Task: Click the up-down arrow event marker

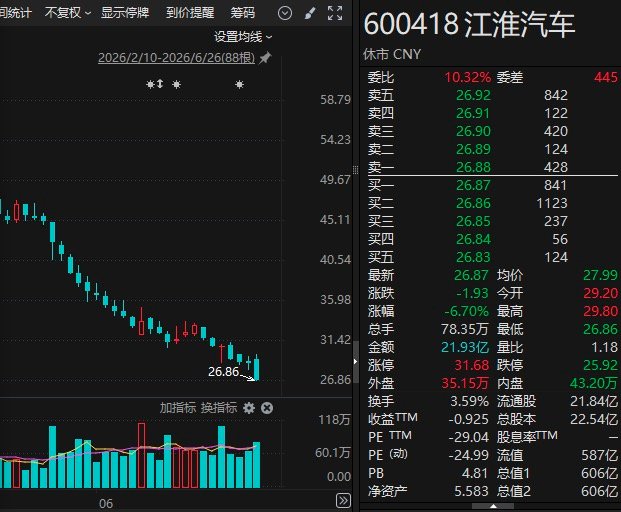Action: [160, 84]
